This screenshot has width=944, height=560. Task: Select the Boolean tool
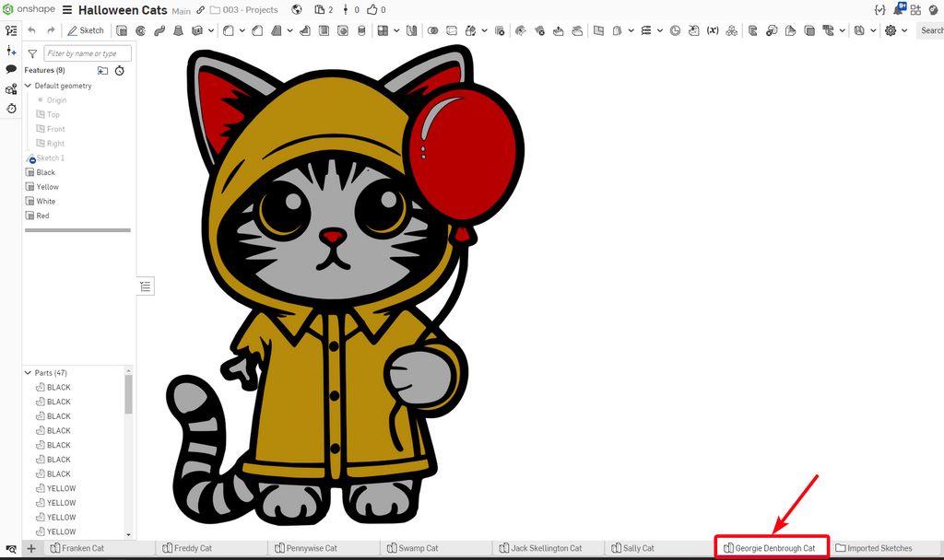(433, 30)
